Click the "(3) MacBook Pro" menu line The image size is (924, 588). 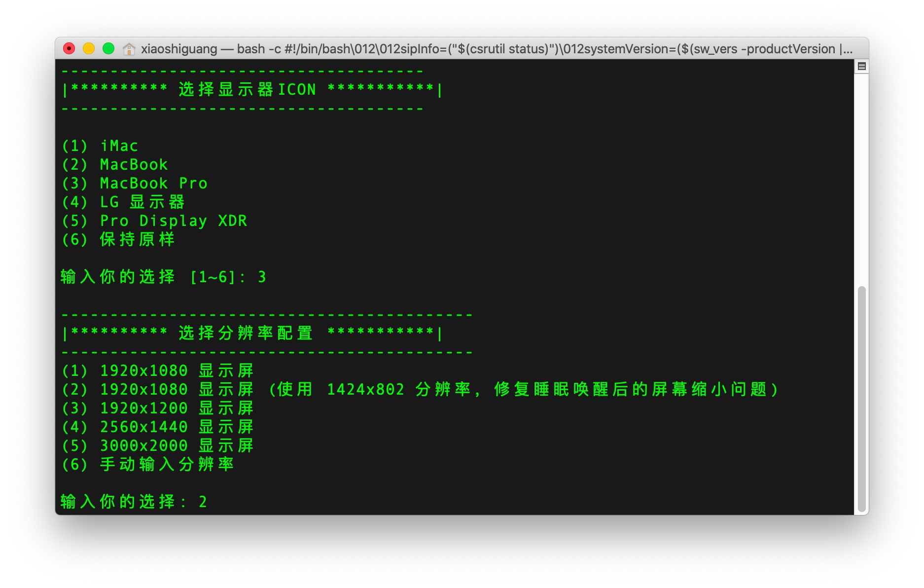(x=135, y=184)
